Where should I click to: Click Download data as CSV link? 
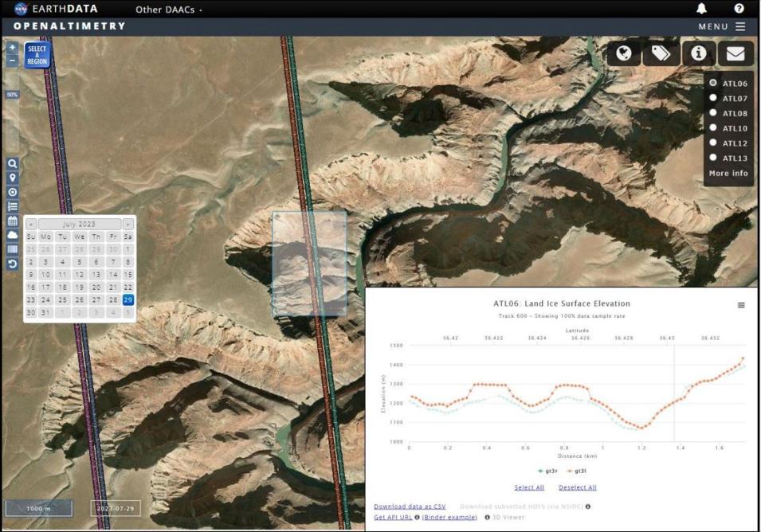pyautogui.click(x=410, y=507)
